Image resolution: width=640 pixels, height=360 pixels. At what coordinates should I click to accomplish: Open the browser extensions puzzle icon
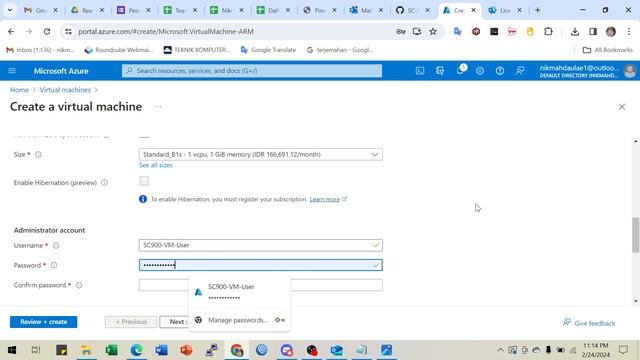click(548, 31)
